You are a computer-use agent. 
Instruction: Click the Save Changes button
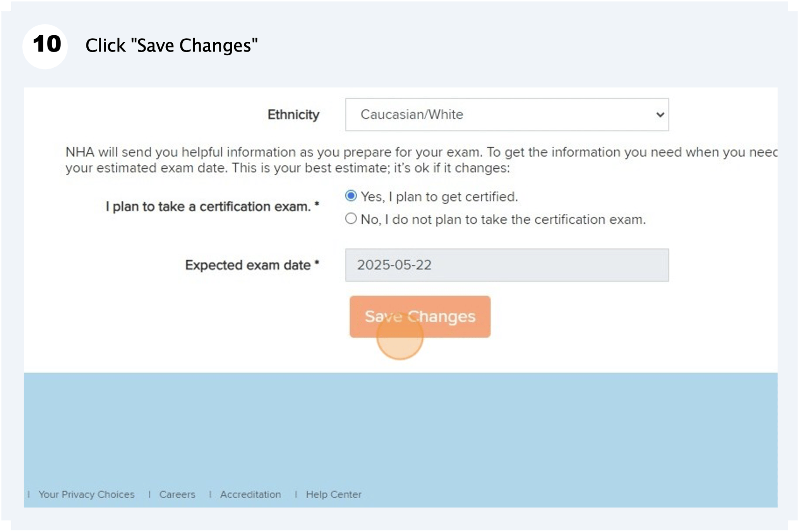pyautogui.click(x=420, y=316)
